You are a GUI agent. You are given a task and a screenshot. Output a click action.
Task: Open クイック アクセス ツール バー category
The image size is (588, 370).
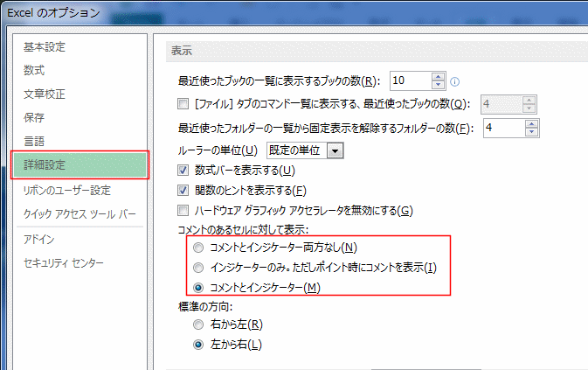pos(80,214)
